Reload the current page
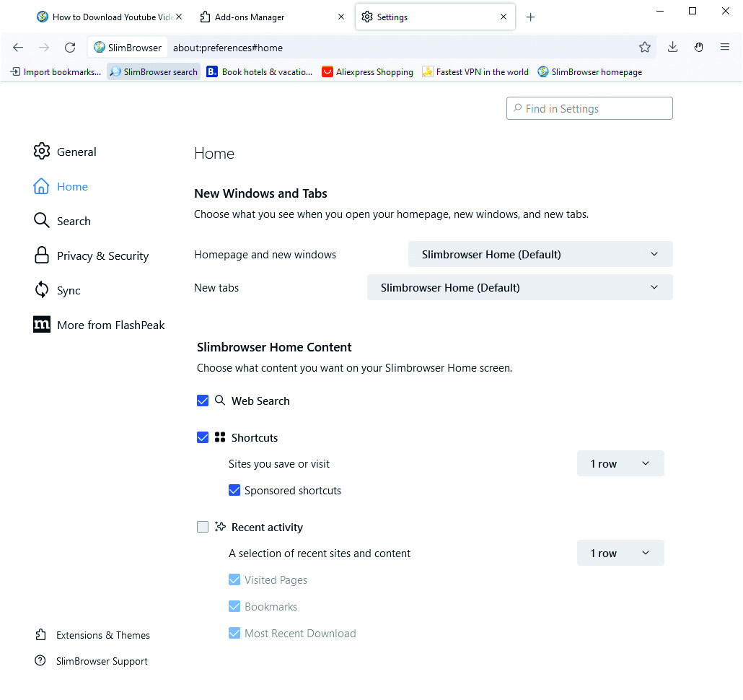The height and width of the screenshot is (700, 743). [70, 48]
